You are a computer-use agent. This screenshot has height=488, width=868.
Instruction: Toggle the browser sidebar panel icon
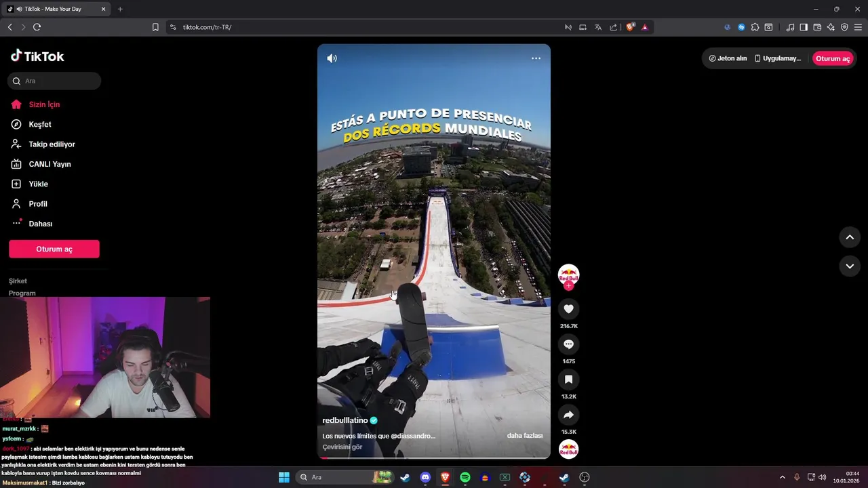point(804,27)
